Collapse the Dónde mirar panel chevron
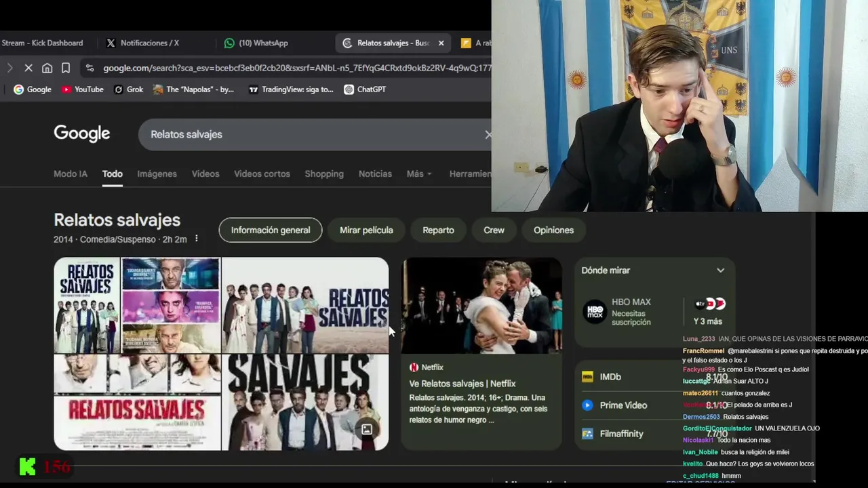The image size is (868, 488). [720, 270]
